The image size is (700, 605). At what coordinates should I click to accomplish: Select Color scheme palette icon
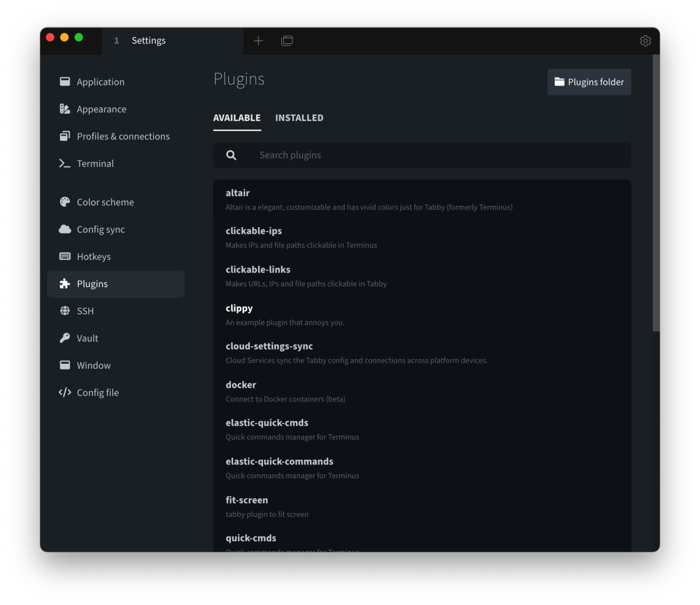(x=65, y=202)
